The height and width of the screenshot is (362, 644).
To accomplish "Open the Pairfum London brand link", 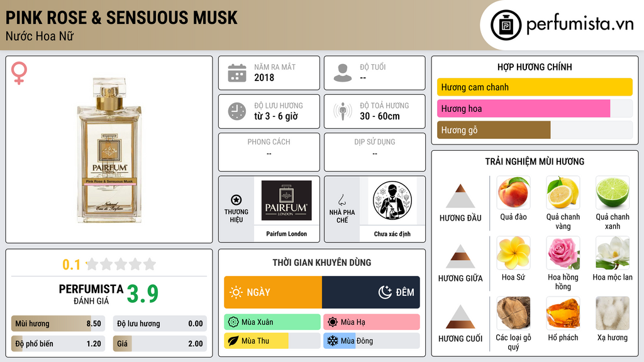I will [x=286, y=234].
